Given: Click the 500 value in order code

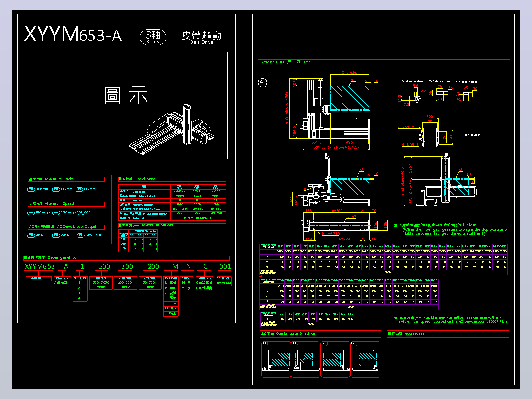Looking at the screenshot, I should tap(105, 267).
